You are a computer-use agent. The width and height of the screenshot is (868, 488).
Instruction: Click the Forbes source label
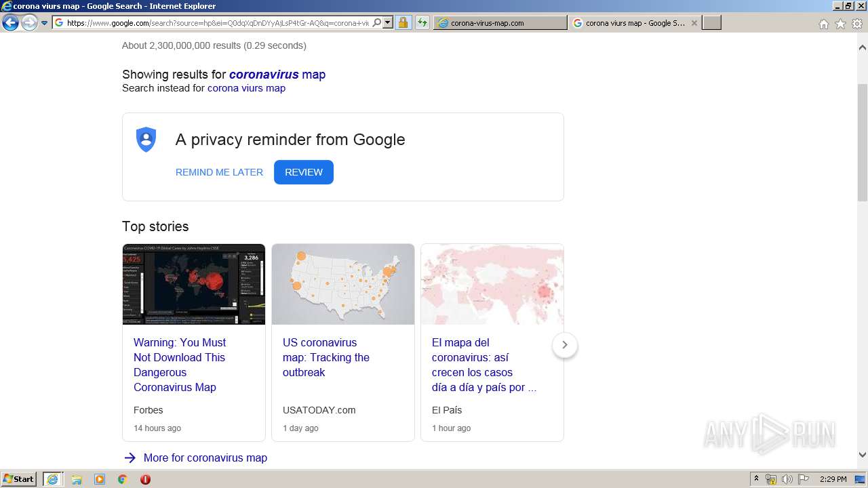click(149, 410)
